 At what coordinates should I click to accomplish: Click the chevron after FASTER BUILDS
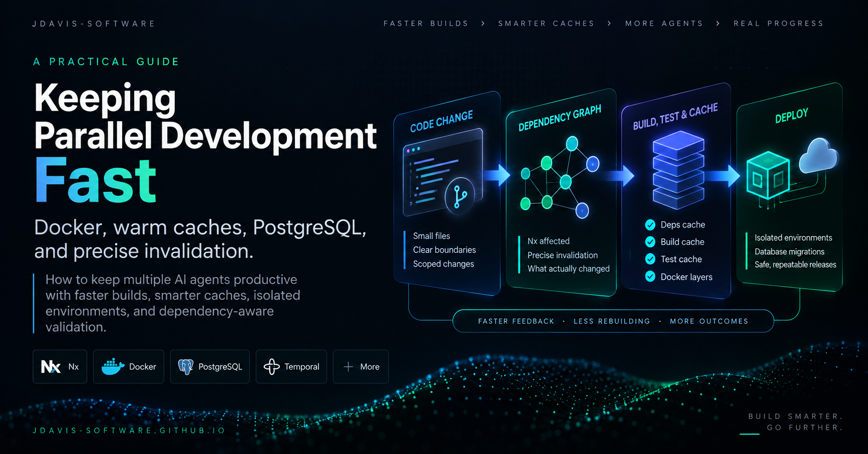pos(483,24)
